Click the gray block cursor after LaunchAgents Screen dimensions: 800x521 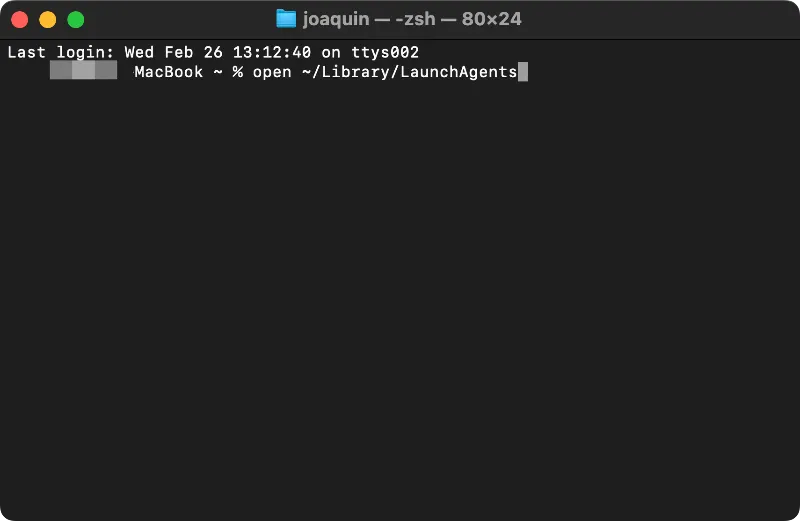523,72
